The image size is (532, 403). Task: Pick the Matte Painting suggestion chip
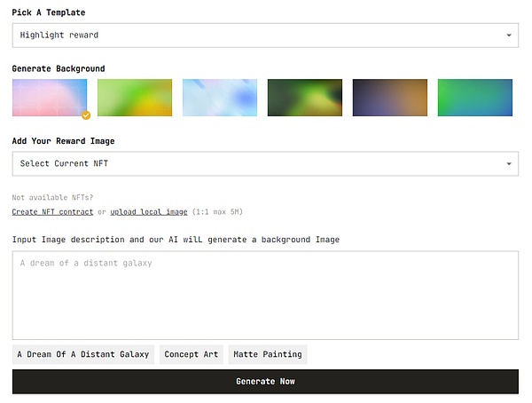coord(267,354)
